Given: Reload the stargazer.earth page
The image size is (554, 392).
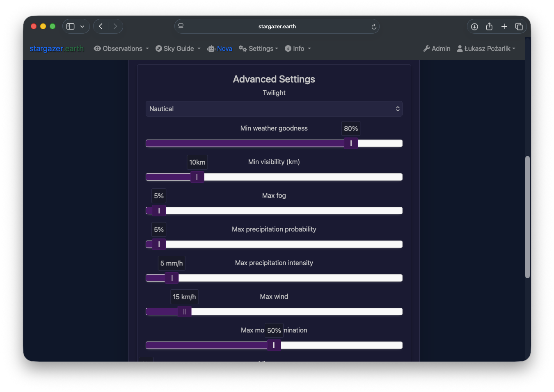Looking at the screenshot, I should pos(374,27).
